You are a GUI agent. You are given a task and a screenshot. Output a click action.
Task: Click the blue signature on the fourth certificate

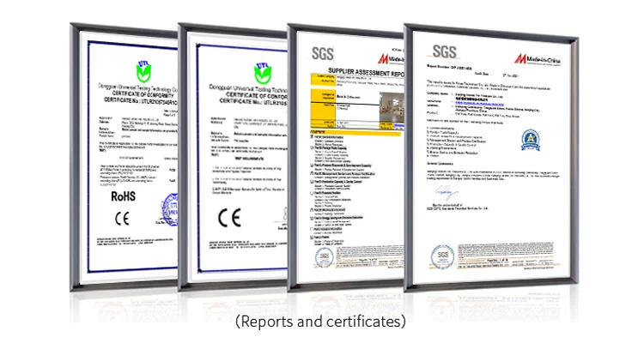(447, 192)
